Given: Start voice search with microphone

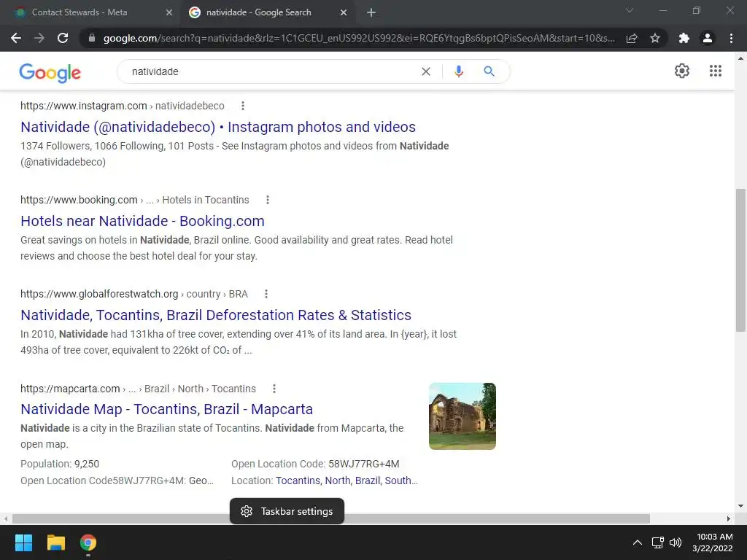Looking at the screenshot, I should point(459,71).
